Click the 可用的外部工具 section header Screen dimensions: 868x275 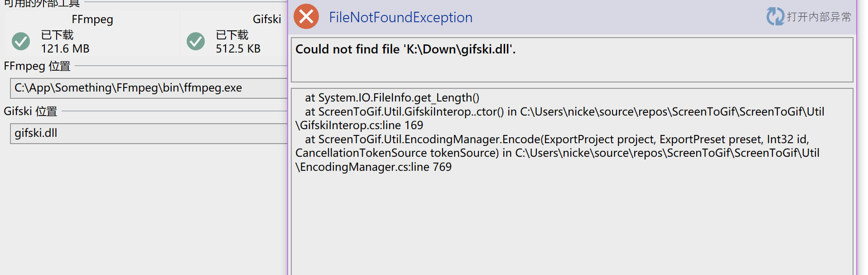coord(41,3)
